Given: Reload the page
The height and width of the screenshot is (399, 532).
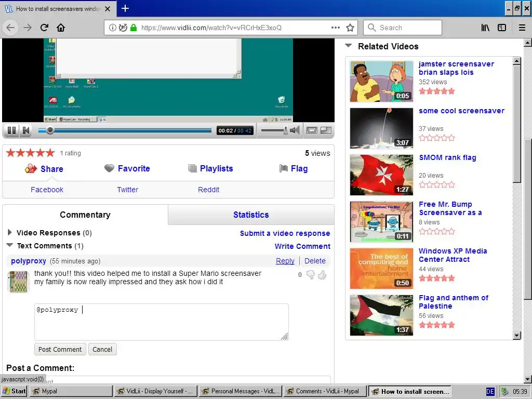Looking at the screenshot, I should (45, 28).
